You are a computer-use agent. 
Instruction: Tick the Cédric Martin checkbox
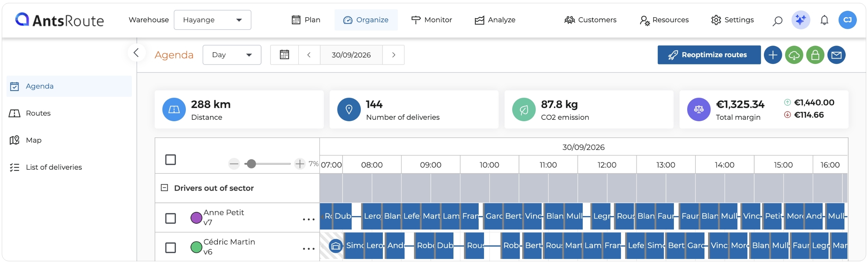[170, 248]
